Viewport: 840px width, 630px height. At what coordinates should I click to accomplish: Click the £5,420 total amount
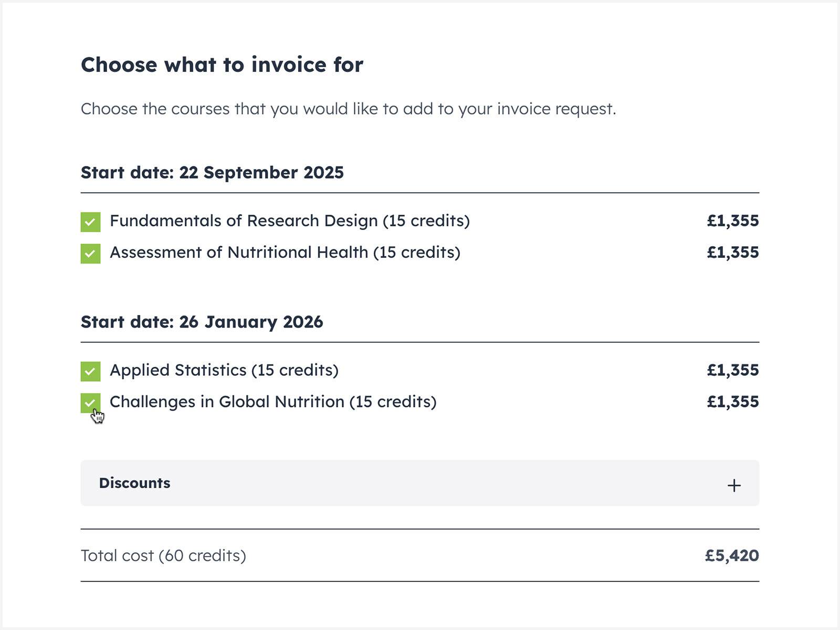click(731, 555)
